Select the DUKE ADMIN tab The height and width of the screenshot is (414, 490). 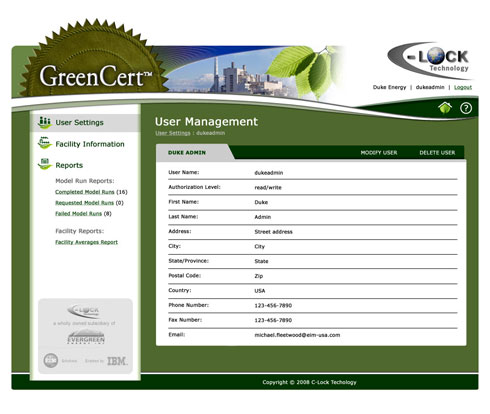point(187,153)
